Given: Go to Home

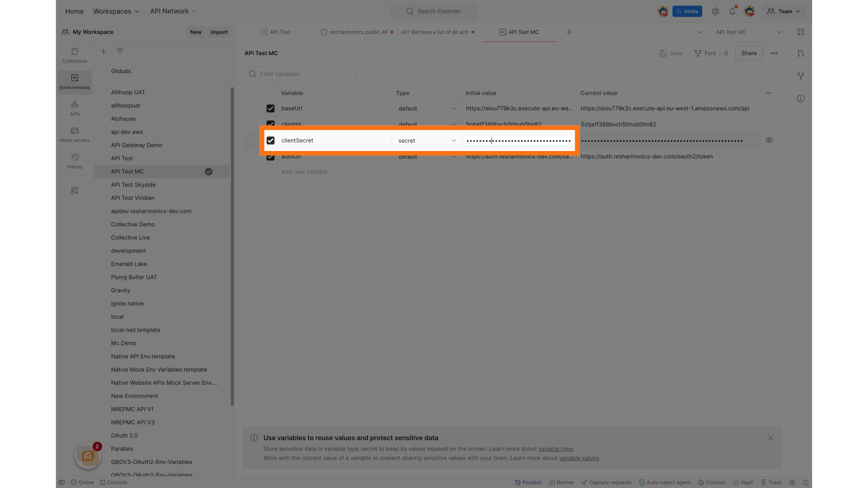Looking at the screenshot, I should pyautogui.click(x=74, y=11).
